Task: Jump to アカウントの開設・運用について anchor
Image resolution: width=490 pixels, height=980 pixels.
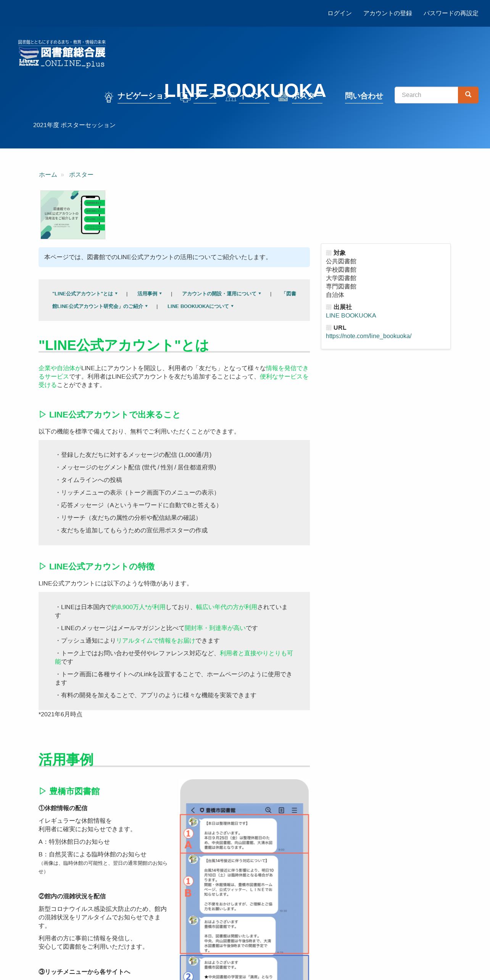Action: 221,293
